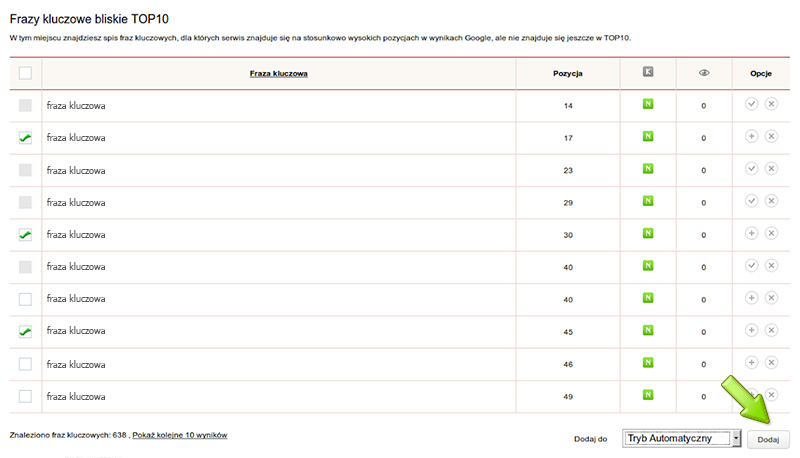The height and width of the screenshot is (458, 800).
Task: Click the green N icon in position 29 row
Action: (x=648, y=201)
